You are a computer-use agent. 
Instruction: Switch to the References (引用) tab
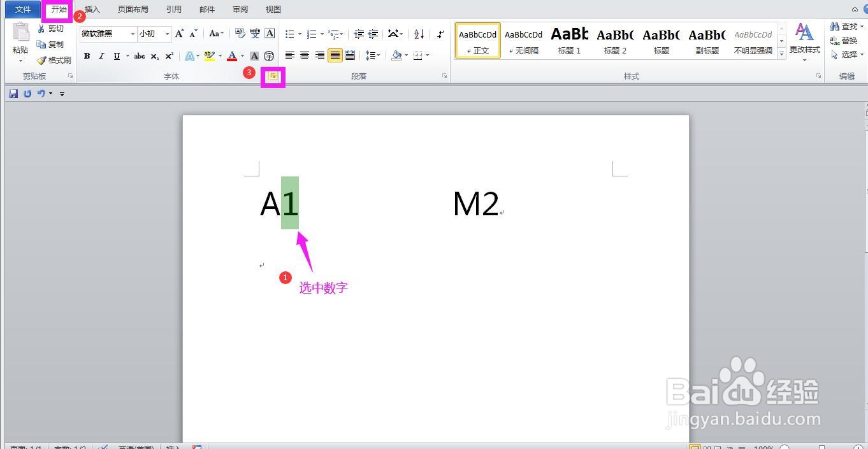click(174, 10)
